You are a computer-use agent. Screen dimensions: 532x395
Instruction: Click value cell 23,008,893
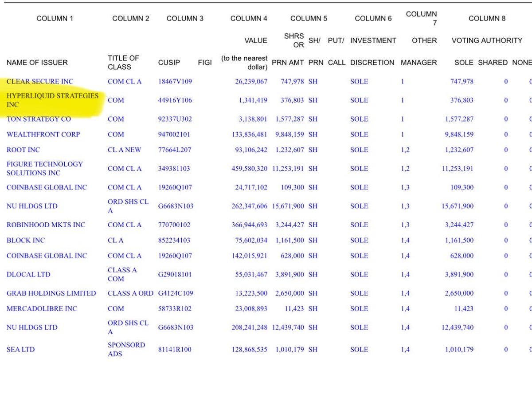(x=251, y=309)
